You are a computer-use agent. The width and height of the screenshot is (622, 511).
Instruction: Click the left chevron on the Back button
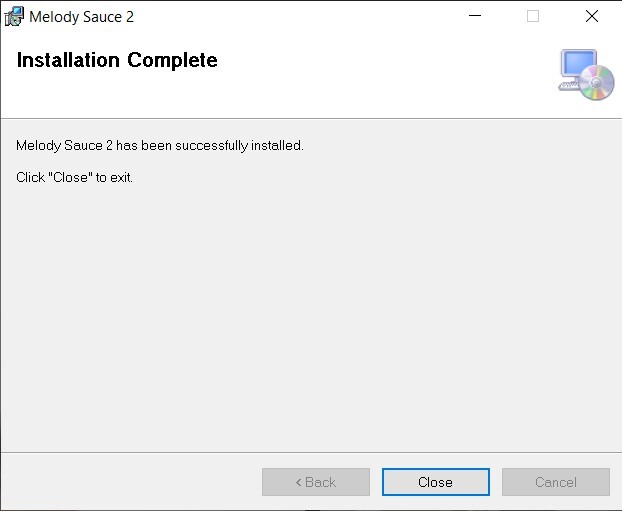coord(298,482)
